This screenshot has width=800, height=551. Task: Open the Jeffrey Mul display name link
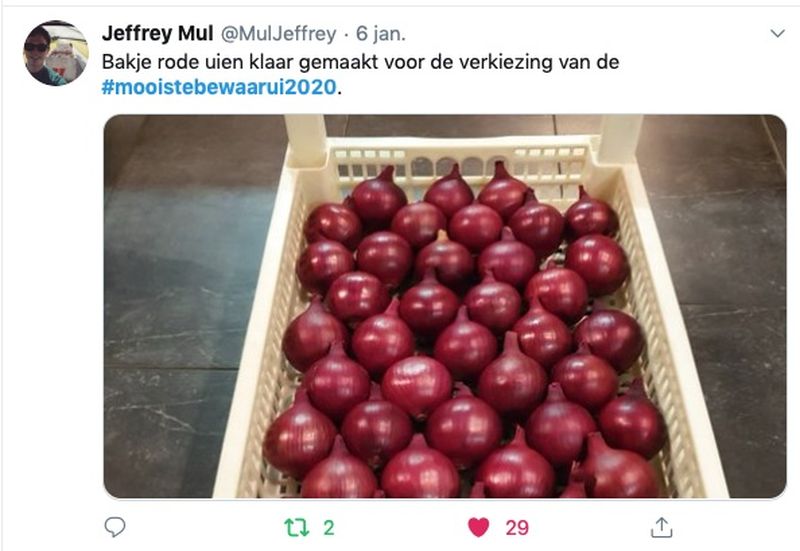coord(158,34)
